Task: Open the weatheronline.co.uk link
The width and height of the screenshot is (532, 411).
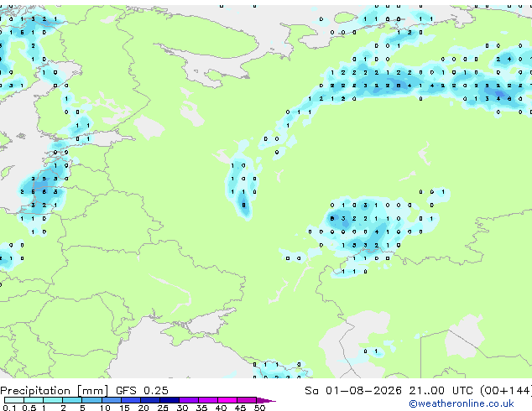Action: 462,403
